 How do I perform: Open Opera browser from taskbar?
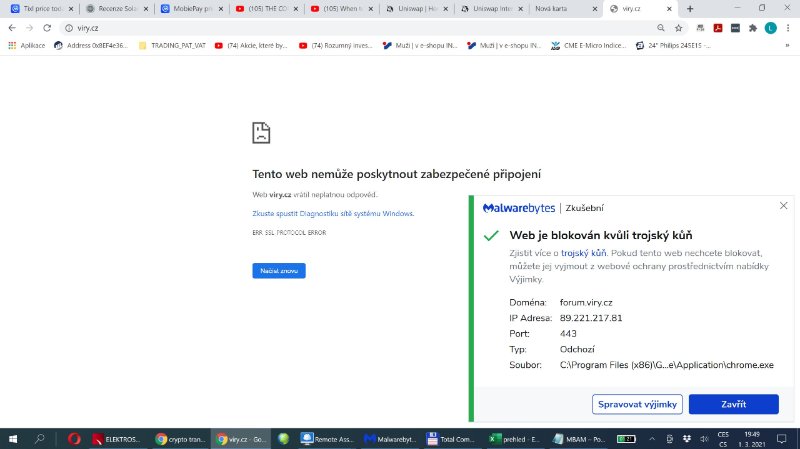pos(74,439)
